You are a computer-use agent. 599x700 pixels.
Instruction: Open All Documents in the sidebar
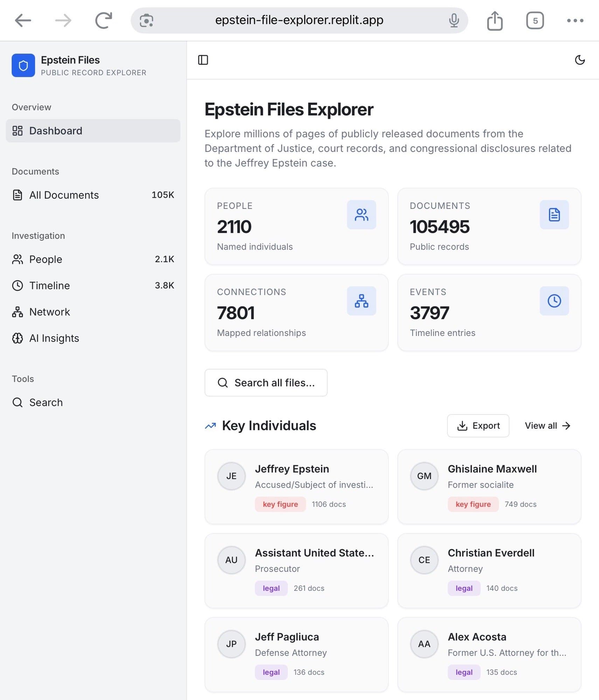pyautogui.click(x=64, y=195)
